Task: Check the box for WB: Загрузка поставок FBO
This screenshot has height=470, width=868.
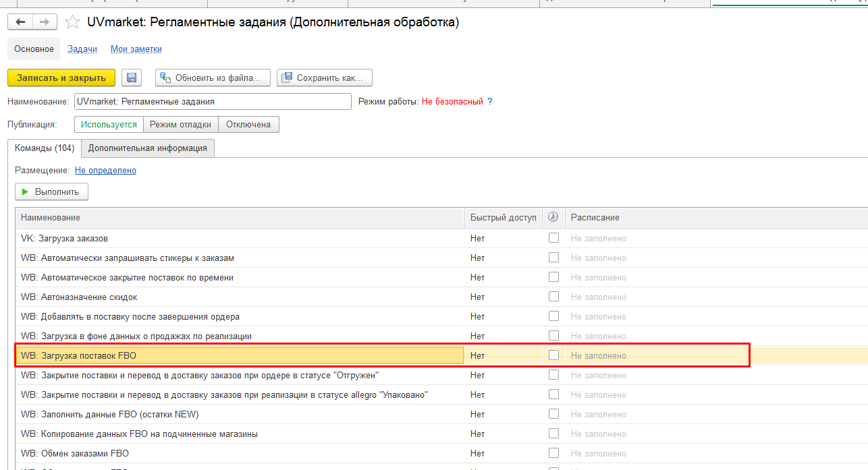Action: click(x=553, y=355)
